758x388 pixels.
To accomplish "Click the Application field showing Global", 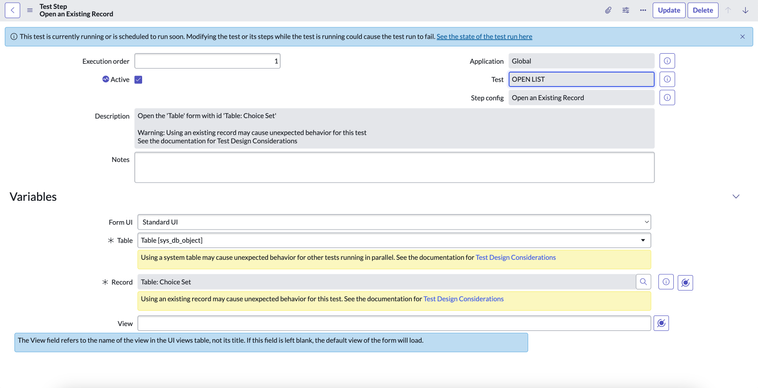I will click(582, 61).
